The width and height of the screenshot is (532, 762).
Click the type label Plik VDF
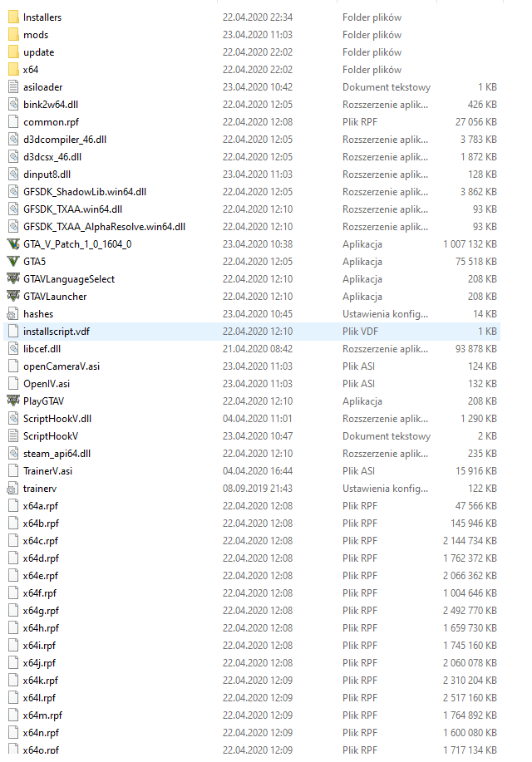click(360, 332)
